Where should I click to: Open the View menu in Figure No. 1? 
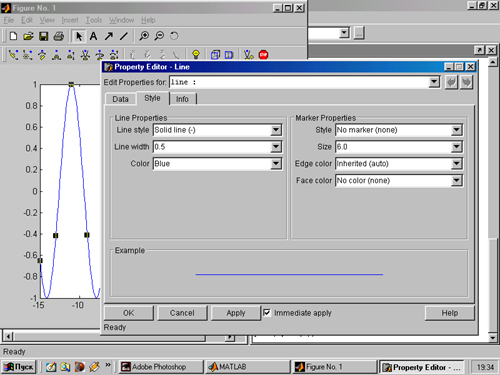[x=47, y=20]
